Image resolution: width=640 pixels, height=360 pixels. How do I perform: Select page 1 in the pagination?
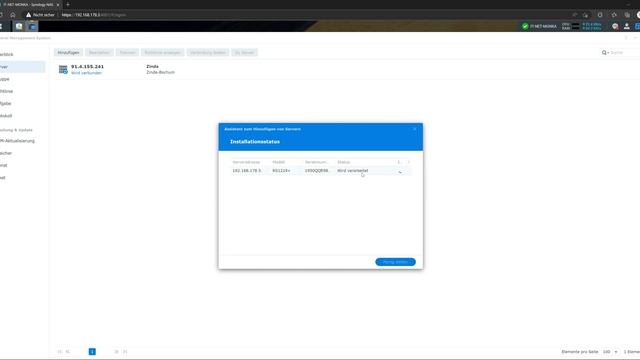pos(92,351)
